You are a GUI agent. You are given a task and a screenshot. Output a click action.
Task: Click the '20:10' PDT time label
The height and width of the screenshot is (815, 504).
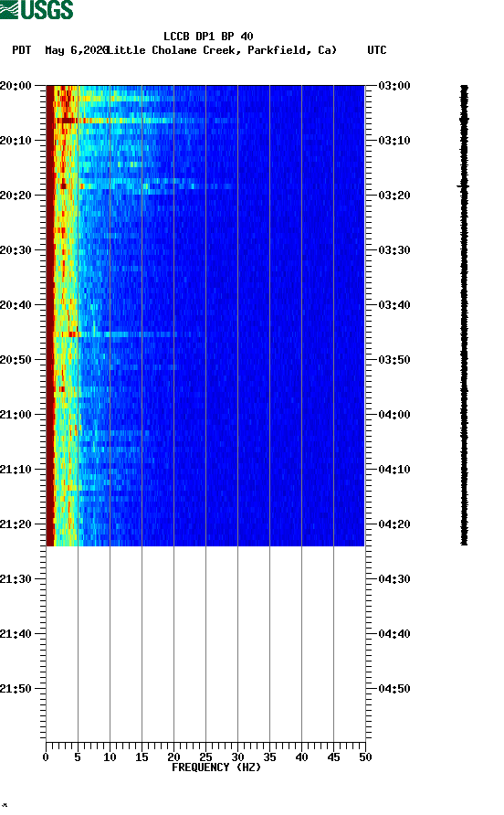(16, 141)
